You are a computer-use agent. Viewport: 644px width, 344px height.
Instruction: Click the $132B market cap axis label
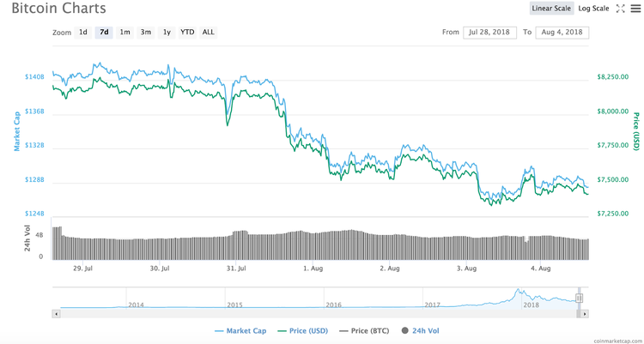click(x=36, y=145)
